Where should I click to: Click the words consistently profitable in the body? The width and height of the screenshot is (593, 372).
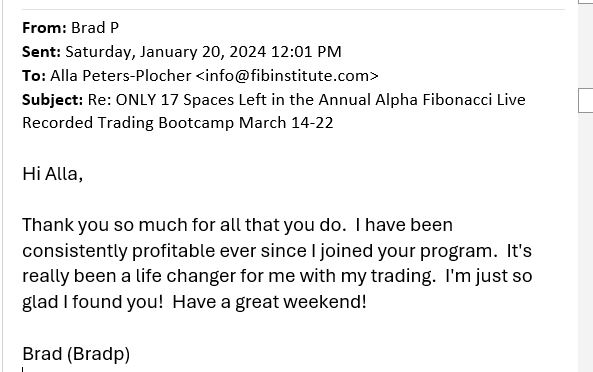[x=119, y=251]
